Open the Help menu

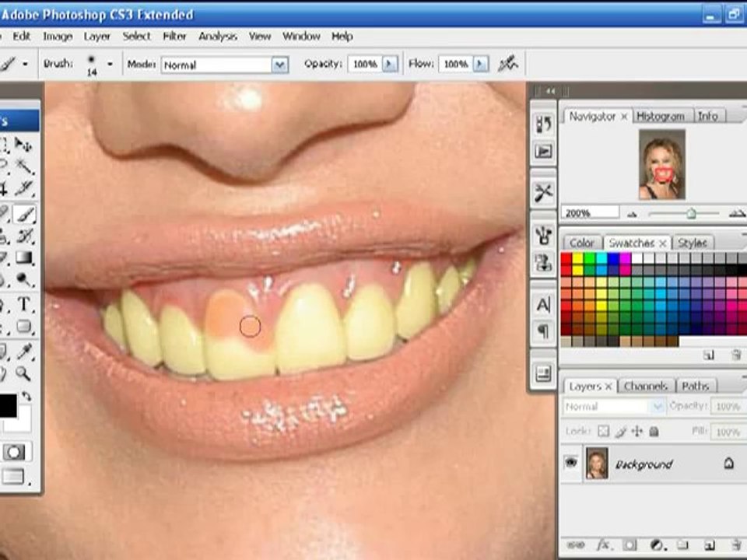342,37
